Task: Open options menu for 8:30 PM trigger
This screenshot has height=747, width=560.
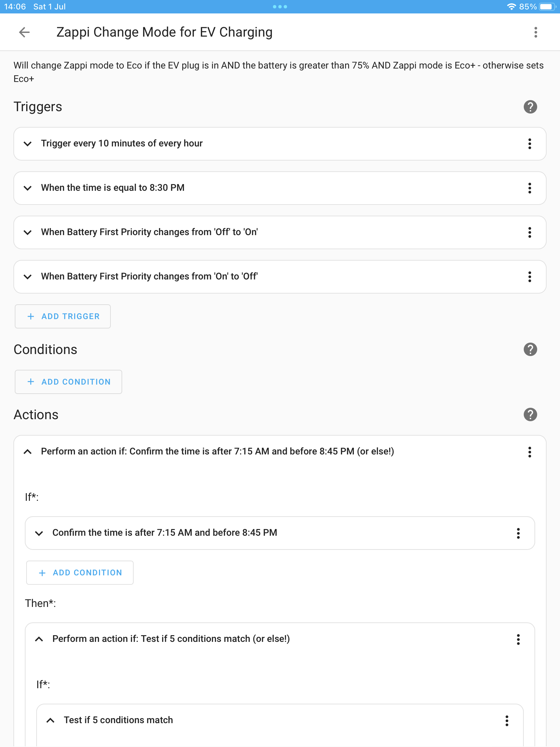Action: [x=529, y=188]
